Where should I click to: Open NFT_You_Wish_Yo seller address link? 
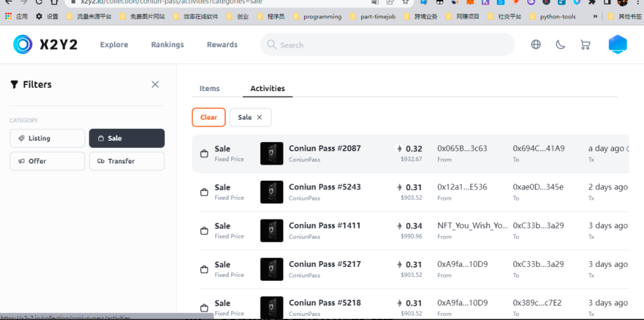click(x=473, y=226)
